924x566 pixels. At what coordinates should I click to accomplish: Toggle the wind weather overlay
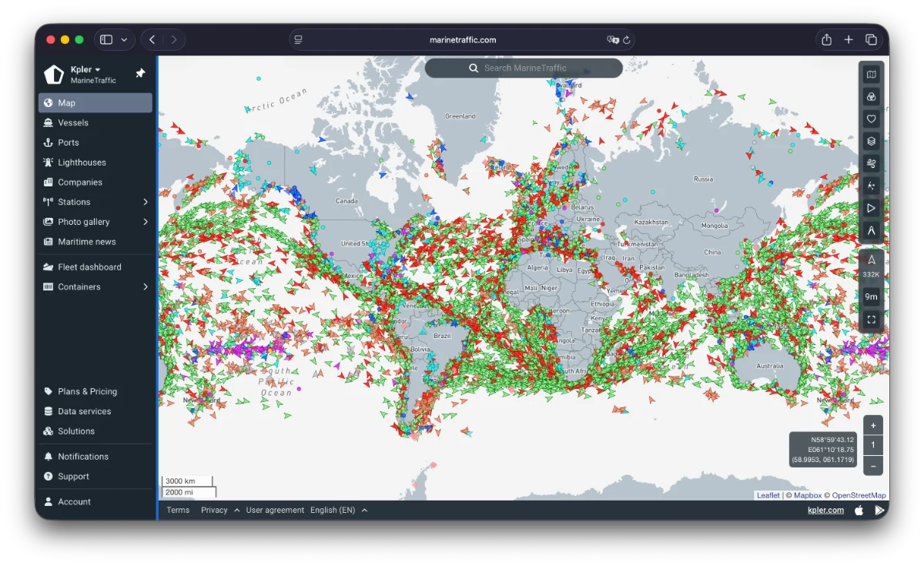pos(871,163)
